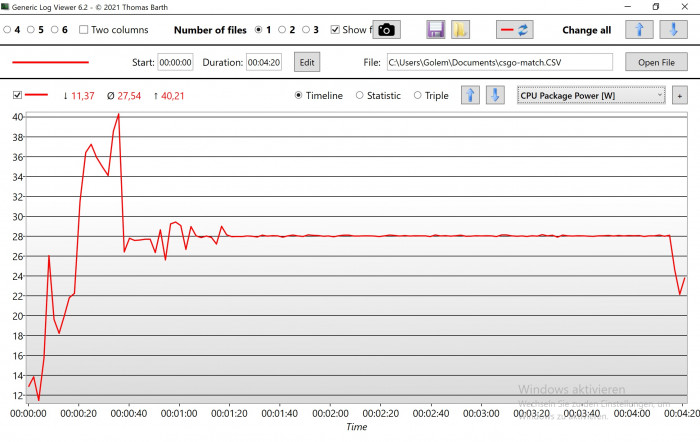Screen dimensions: 700x442
Task: Click the camera screenshot icon
Action: click(388, 30)
